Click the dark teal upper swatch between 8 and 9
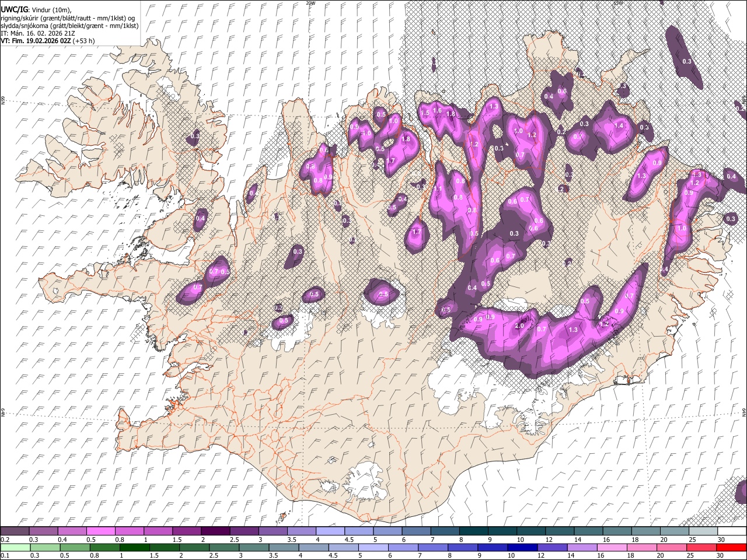This screenshot has height=560, width=747. pos(474,531)
